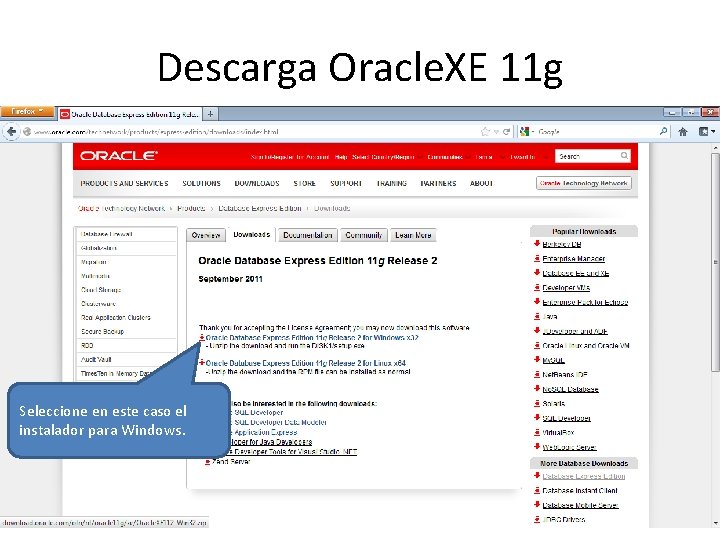Open Audit Vault in the sidebar
Viewport: 720px width, 540px height.
[96, 359]
